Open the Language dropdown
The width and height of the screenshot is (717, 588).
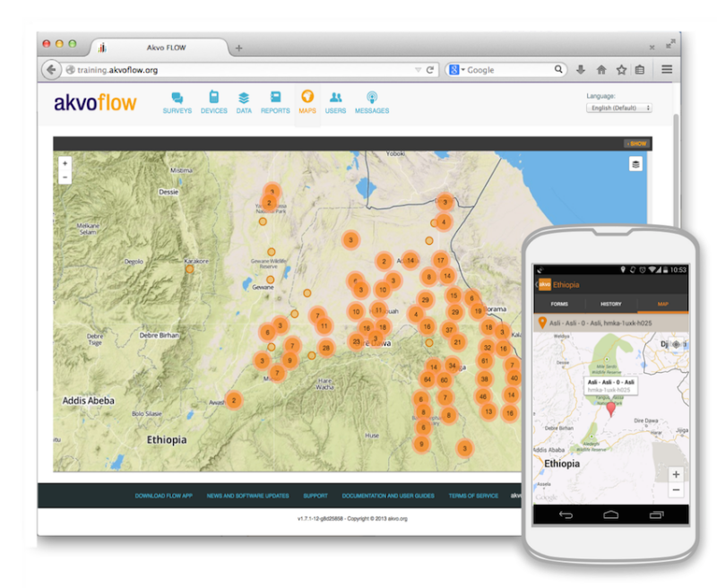click(619, 108)
